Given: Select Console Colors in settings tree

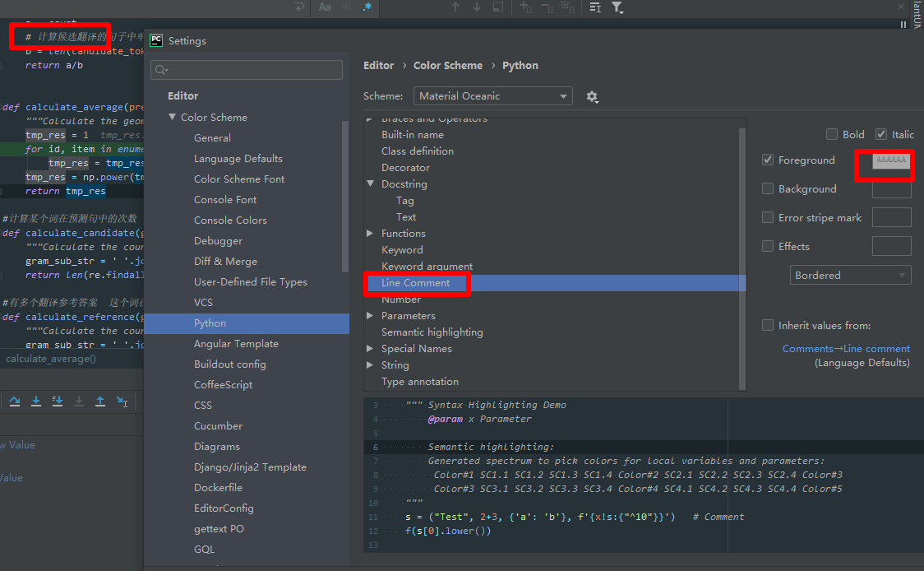Looking at the screenshot, I should coord(230,220).
